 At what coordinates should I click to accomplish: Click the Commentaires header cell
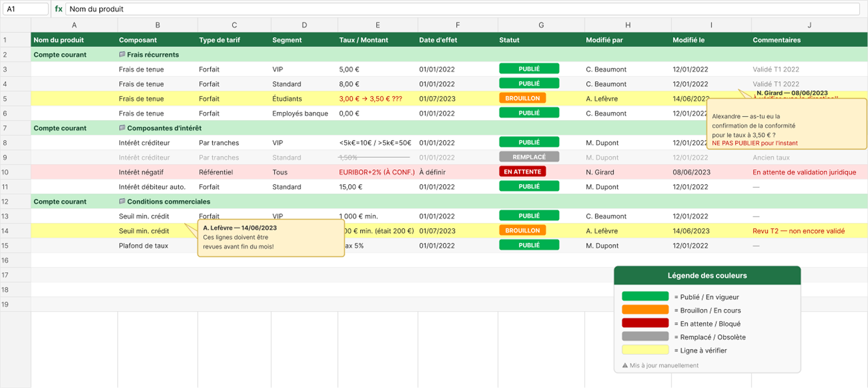click(809, 40)
